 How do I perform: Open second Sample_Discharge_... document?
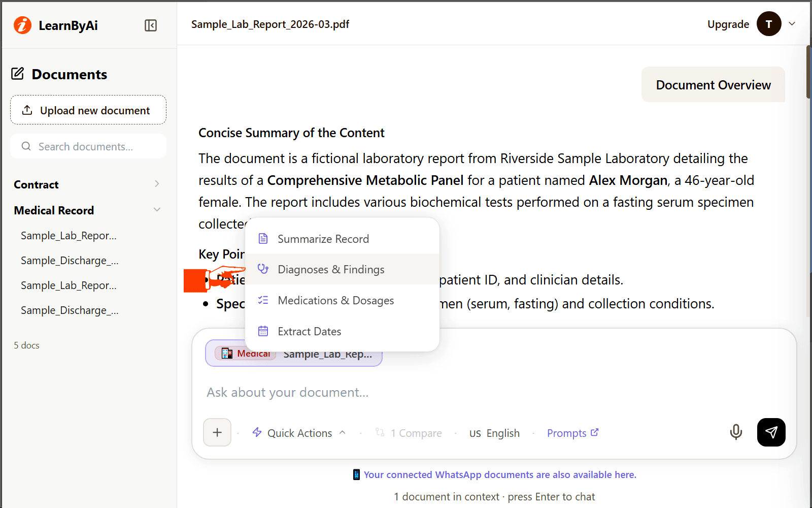click(x=70, y=310)
